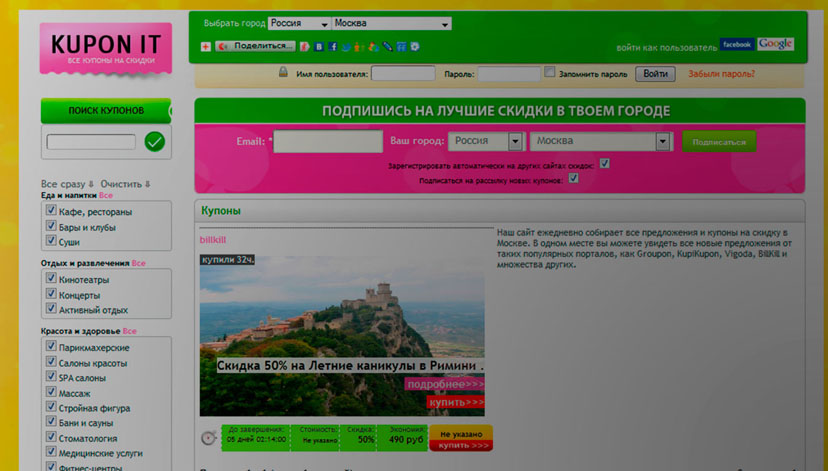This screenshot has height=471, width=828.
Task: Share on Odnoklassniki with the orange figure icon
Action: [x=360, y=46]
